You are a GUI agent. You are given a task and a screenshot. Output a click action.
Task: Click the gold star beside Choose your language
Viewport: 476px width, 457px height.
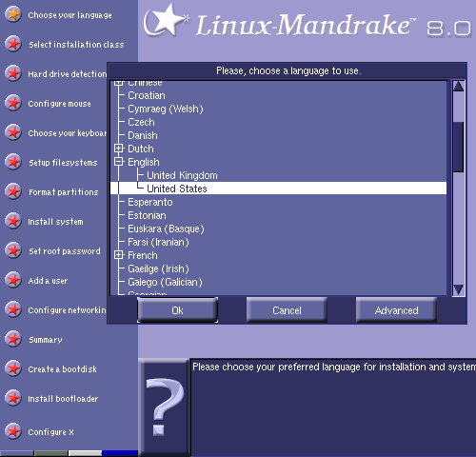tap(13, 14)
